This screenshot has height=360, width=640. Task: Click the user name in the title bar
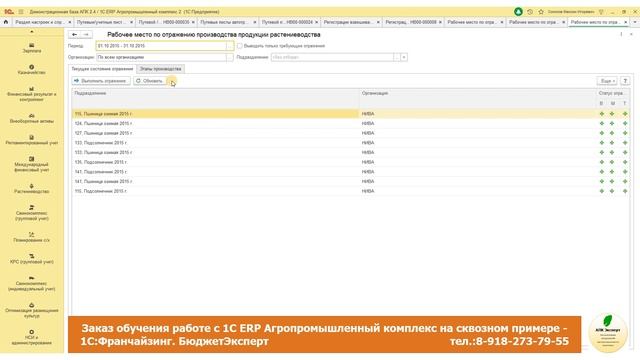[x=571, y=12]
